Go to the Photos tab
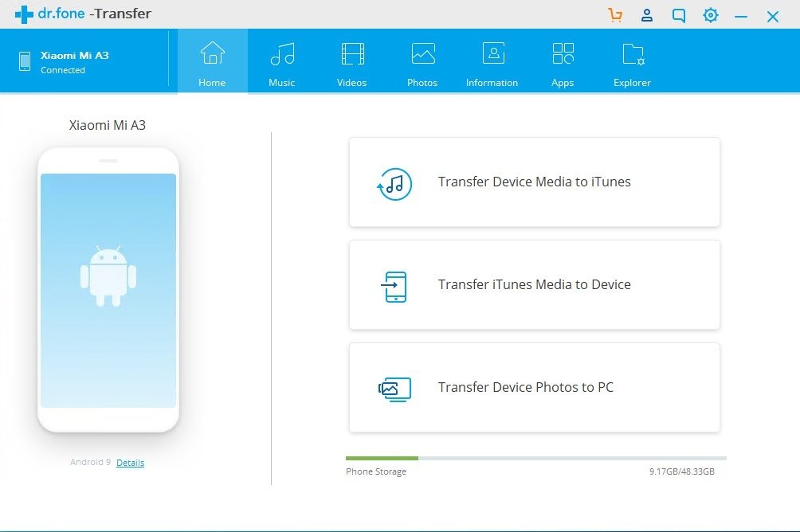The width and height of the screenshot is (800, 532). point(422,63)
